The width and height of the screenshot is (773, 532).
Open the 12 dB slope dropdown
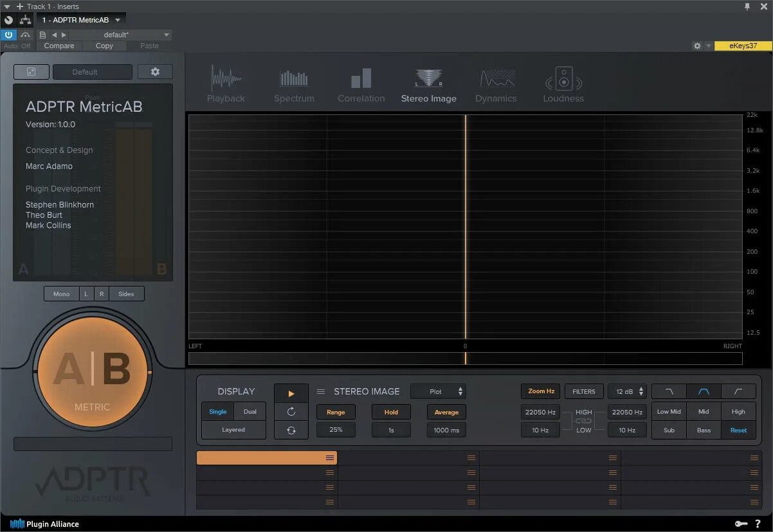[627, 391]
